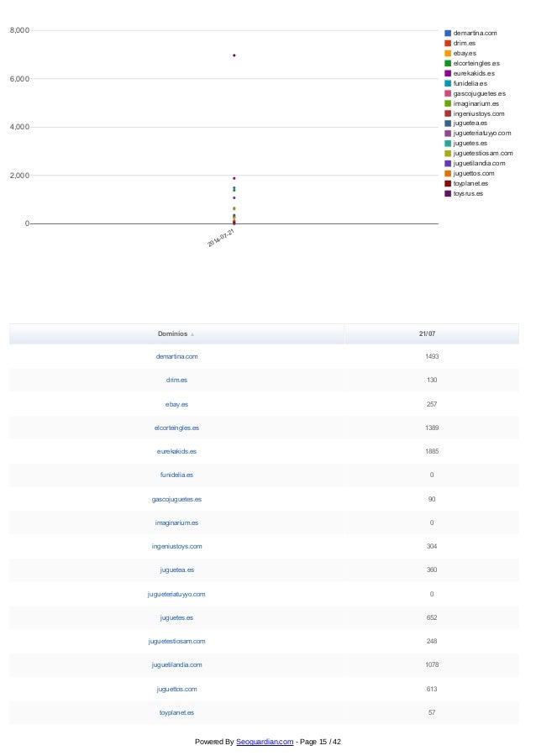Click the value 1078 in the juguetilandia.com row

pos(432,665)
